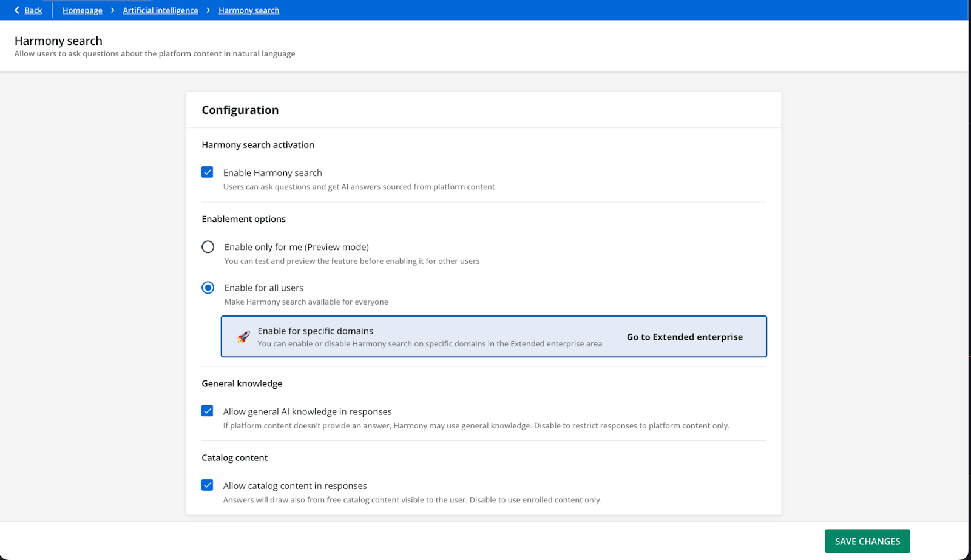Click the Harmony search page heading

point(58,41)
